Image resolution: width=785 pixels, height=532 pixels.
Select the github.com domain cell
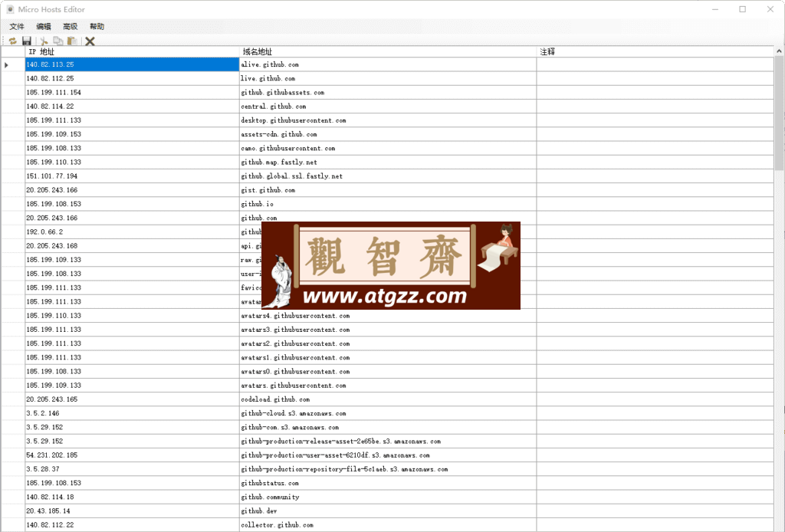coord(388,216)
